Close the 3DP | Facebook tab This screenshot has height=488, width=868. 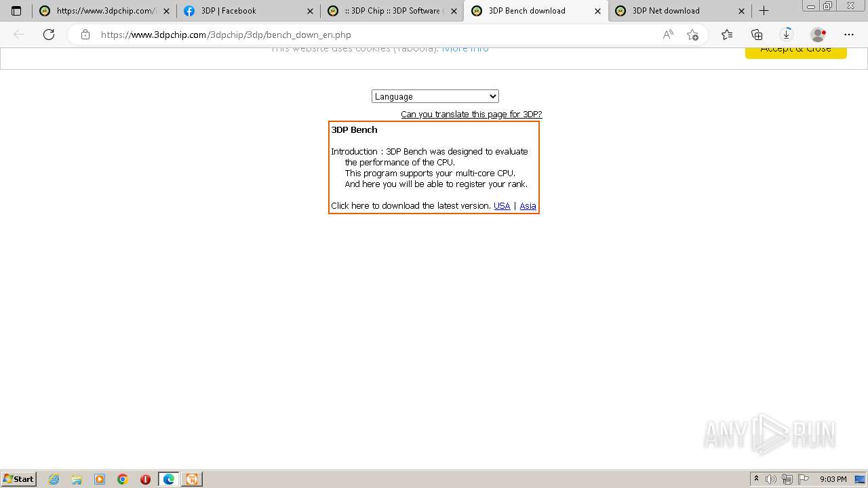click(310, 11)
